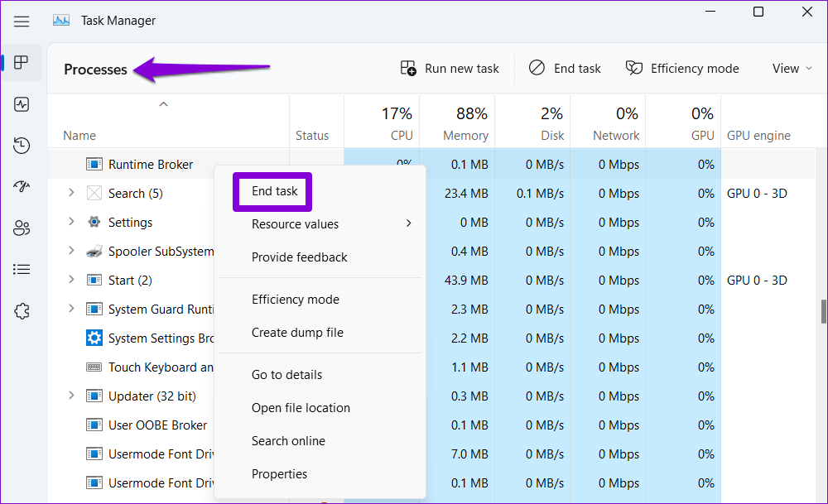Open the Services section via the gear icon
Viewport: 828px width, 504px height.
(x=22, y=310)
